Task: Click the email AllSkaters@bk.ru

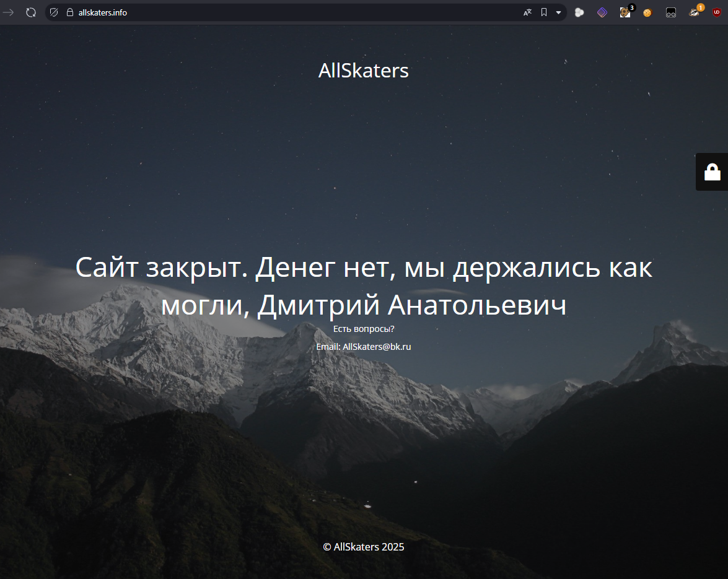Action: [x=377, y=347]
